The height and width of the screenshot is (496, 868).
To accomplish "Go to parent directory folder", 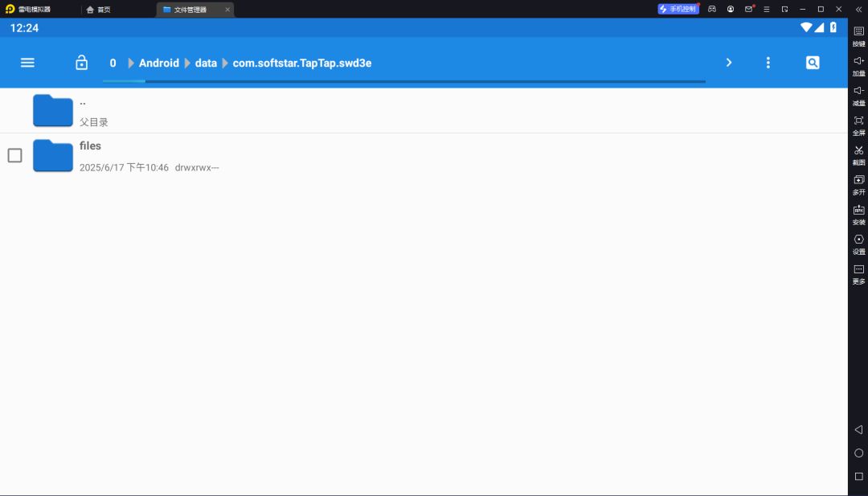I will (x=53, y=111).
